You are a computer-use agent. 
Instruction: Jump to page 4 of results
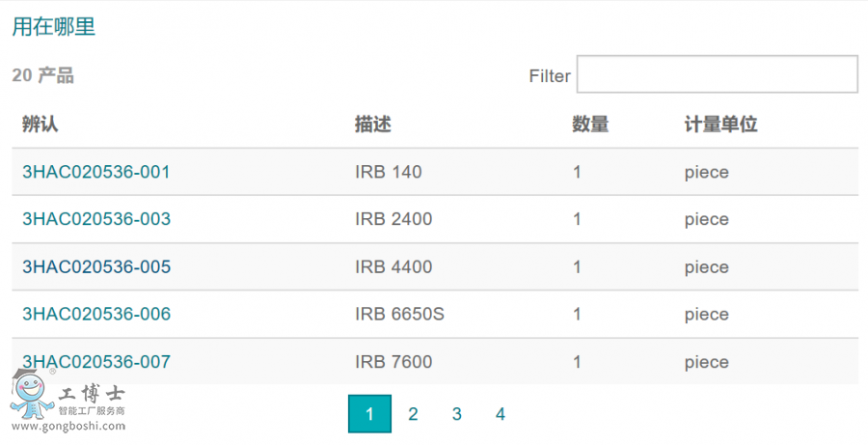tap(500, 414)
